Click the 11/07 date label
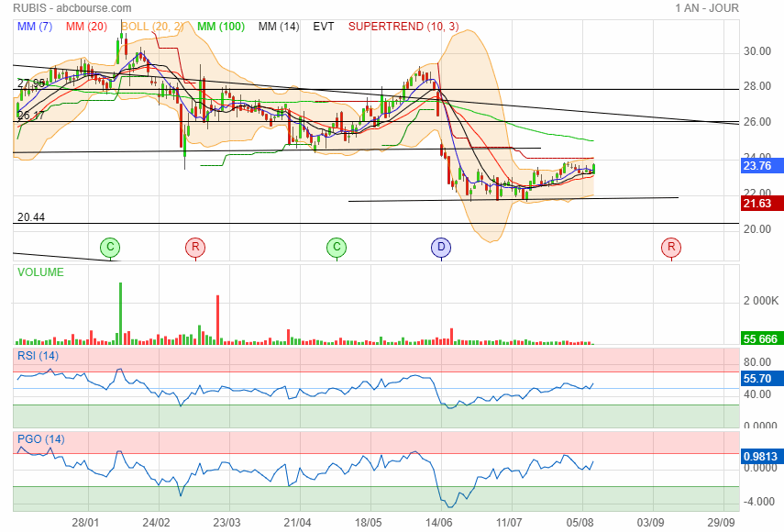Image resolution: width=784 pixels, height=532 pixels. 509,523
